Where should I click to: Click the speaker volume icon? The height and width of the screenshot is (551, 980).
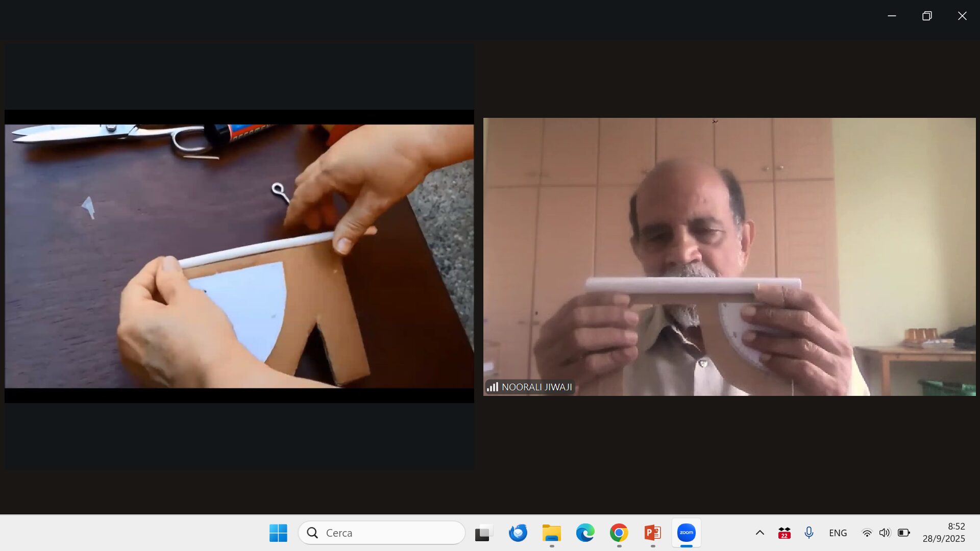[885, 533]
